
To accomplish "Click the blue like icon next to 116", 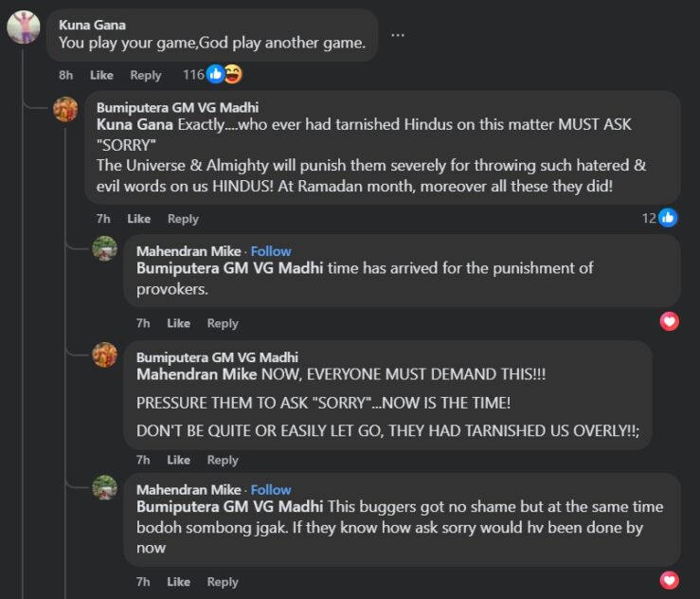I will pos(216,74).
